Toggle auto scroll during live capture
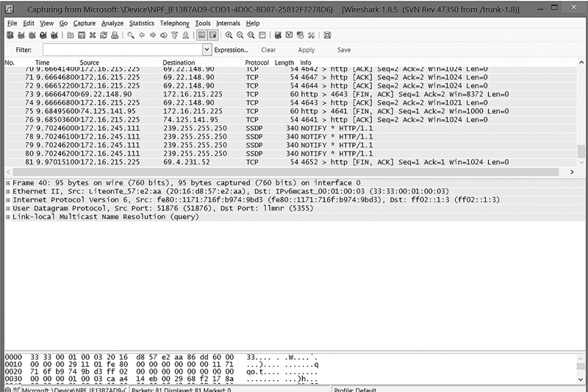 [x=213, y=35]
